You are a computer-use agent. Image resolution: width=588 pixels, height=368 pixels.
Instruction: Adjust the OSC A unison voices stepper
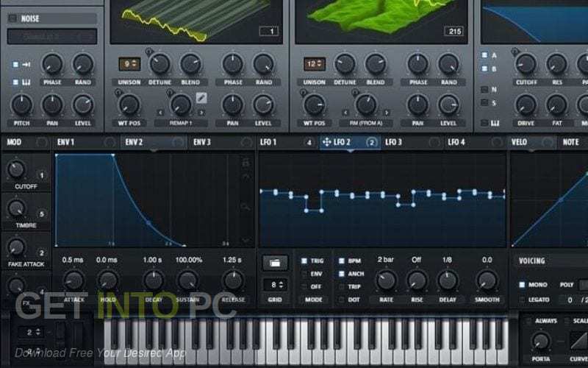(x=129, y=64)
